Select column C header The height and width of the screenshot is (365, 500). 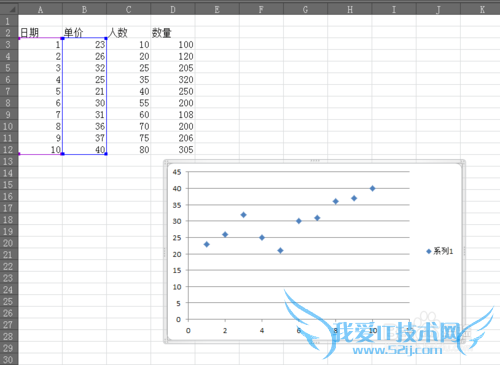(129, 9)
